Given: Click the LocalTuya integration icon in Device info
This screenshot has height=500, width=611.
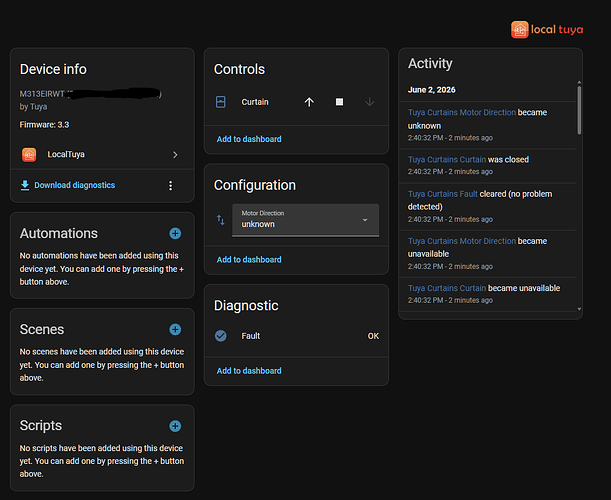Looking at the screenshot, I should [x=29, y=154].
